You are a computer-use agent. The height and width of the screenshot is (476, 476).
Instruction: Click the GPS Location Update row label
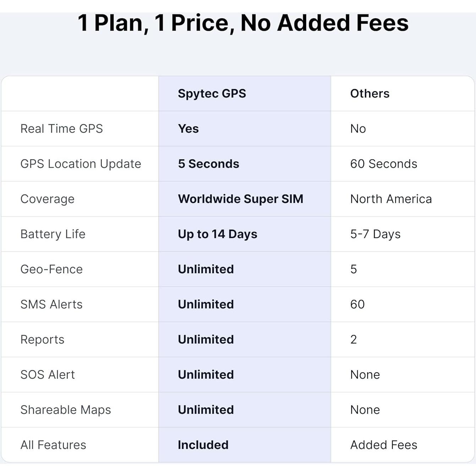click(x=81, y=164)
